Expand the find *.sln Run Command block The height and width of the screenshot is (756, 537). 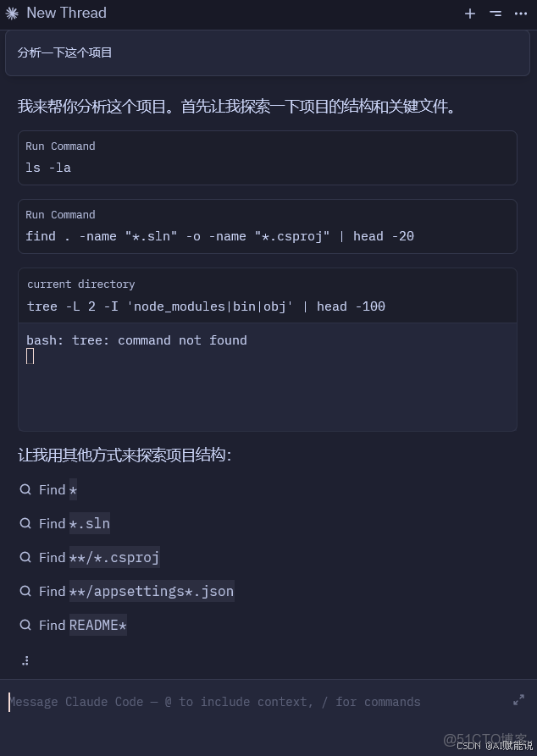coord(267,226)
